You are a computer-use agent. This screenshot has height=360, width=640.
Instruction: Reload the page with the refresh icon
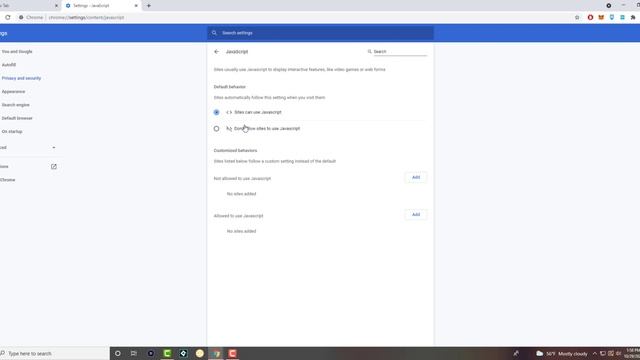pos(8,18)
